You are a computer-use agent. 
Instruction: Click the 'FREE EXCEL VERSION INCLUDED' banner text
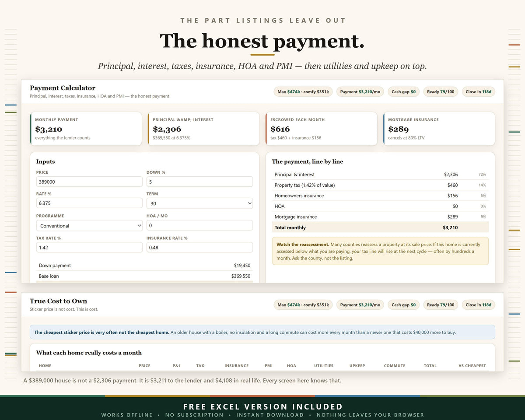tap(262, 406)
